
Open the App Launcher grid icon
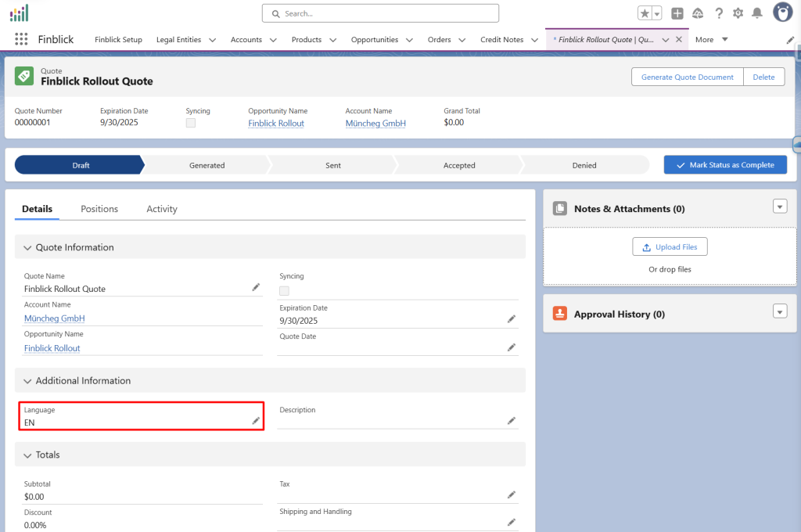(21, 39)
